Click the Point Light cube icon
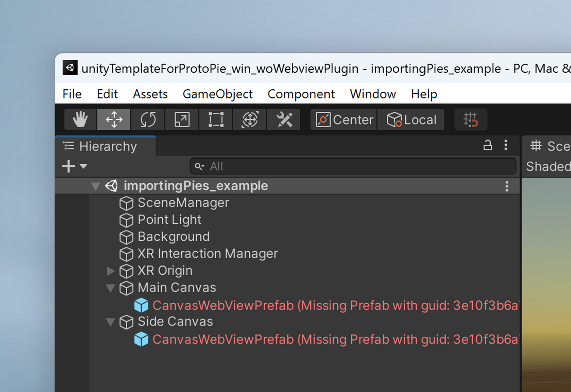Image resolution: width=571 pixels, height=392 pixels. pyautogui.click(x=126, y=220)
